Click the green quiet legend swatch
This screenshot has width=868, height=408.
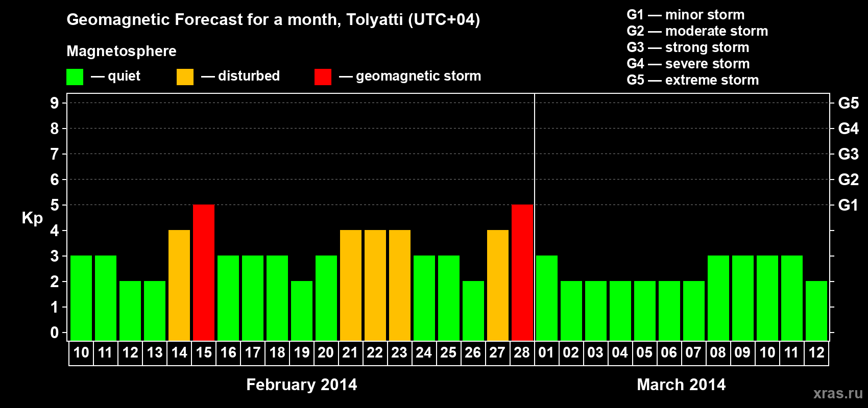(75, 77)
